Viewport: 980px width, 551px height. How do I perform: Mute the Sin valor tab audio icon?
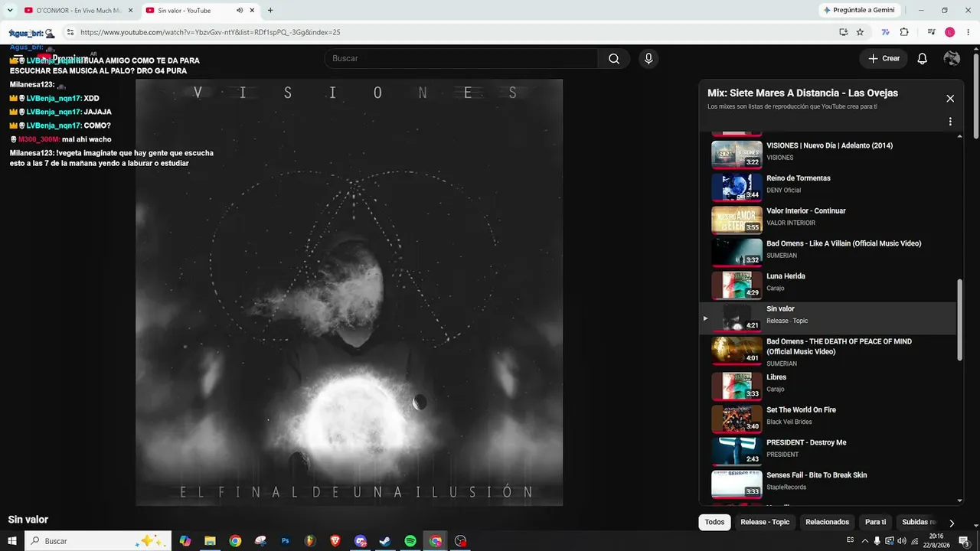click(240, 11)
